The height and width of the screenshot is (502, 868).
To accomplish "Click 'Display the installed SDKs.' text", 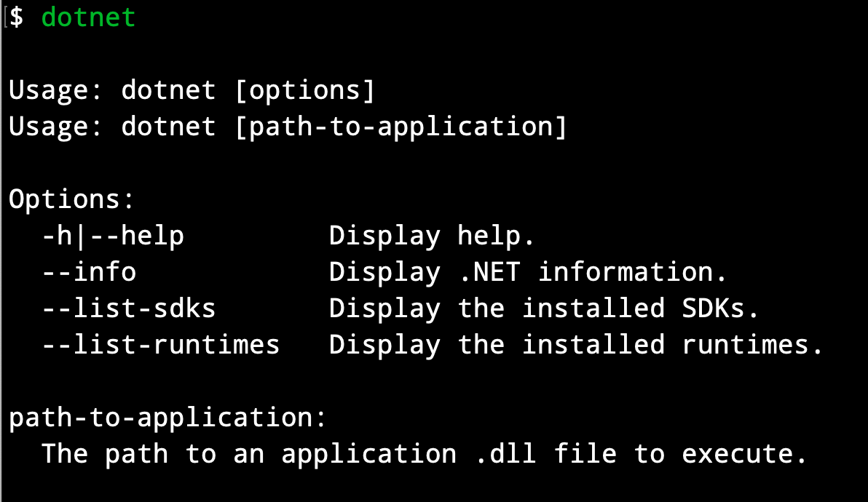I will [544, 308].
